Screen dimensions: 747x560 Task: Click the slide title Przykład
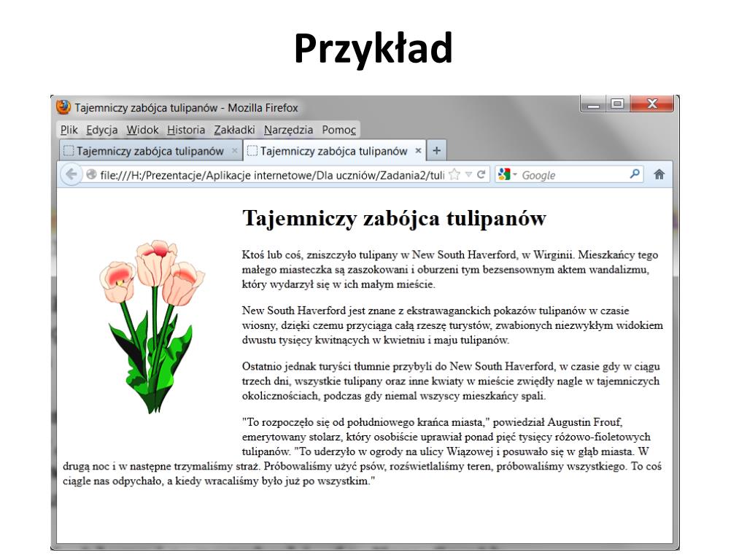pos(373,49)
